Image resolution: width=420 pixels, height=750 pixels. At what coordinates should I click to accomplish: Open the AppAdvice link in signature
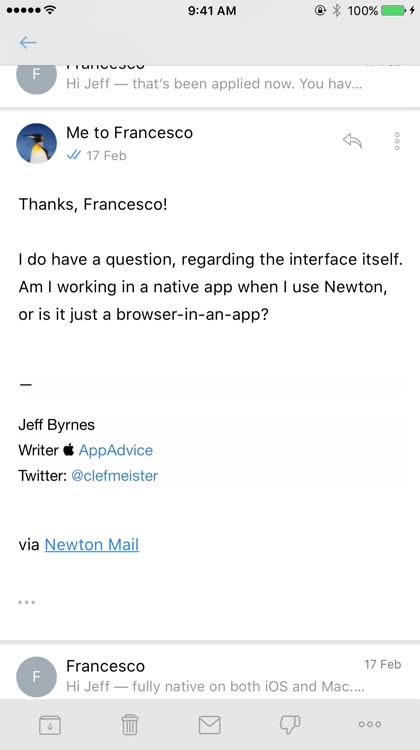(116, 450)
